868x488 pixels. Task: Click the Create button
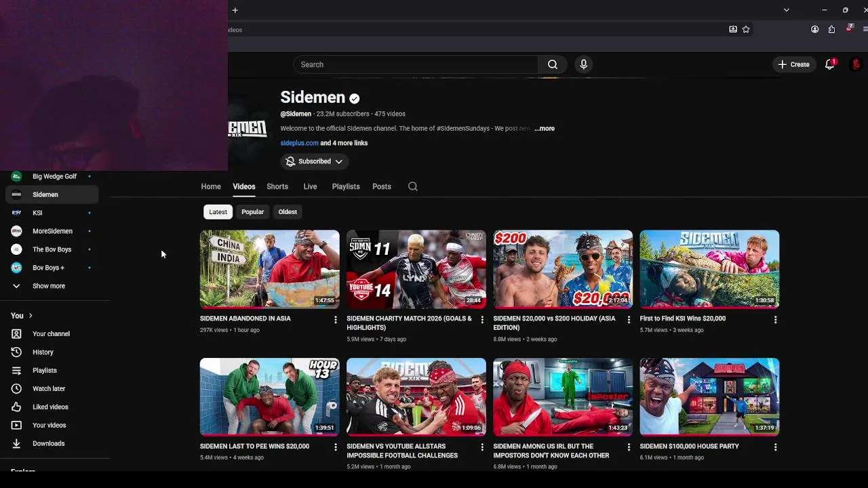pyautogui.click(x=793, y=64)
